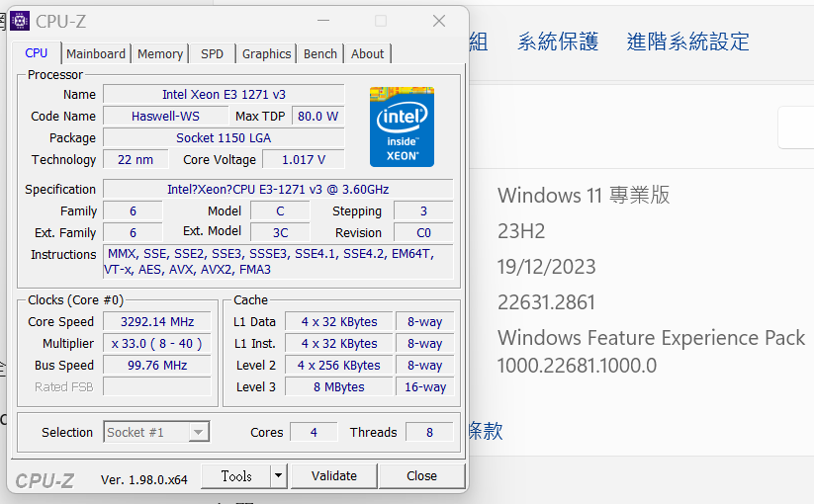The width and height of the screenshot is (814, 504).
Task: Click the Bus Speed value 99.76 MHz
Action: 157,366
